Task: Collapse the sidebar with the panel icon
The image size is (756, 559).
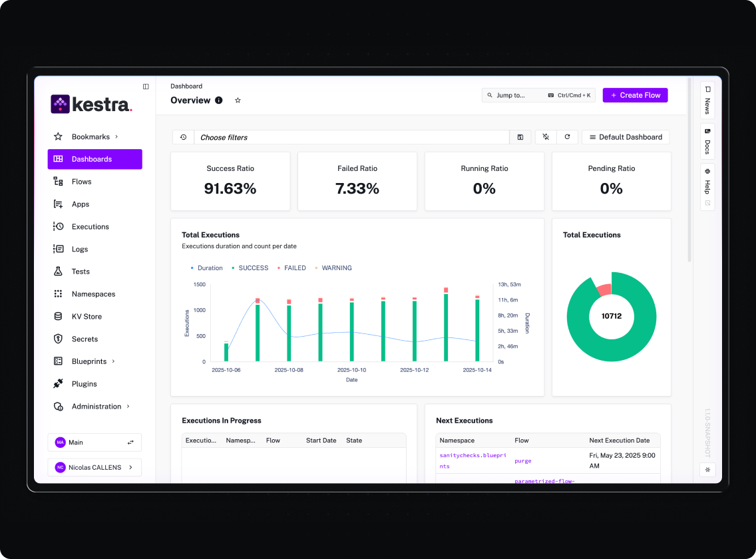Action: click(146, 87)
